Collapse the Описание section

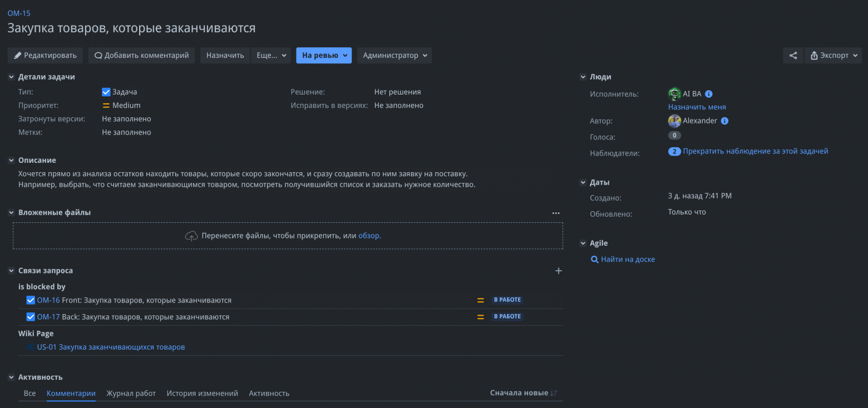click(11, 161)
